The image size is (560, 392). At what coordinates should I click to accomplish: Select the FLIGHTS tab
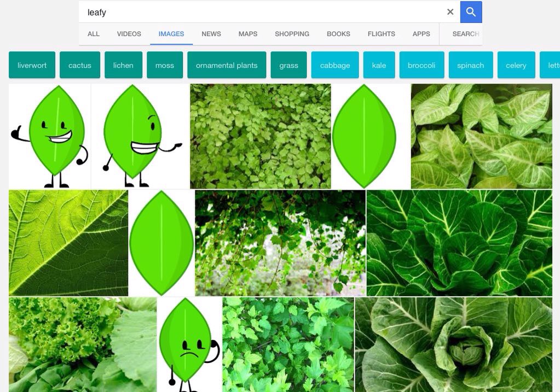(382, 34)
